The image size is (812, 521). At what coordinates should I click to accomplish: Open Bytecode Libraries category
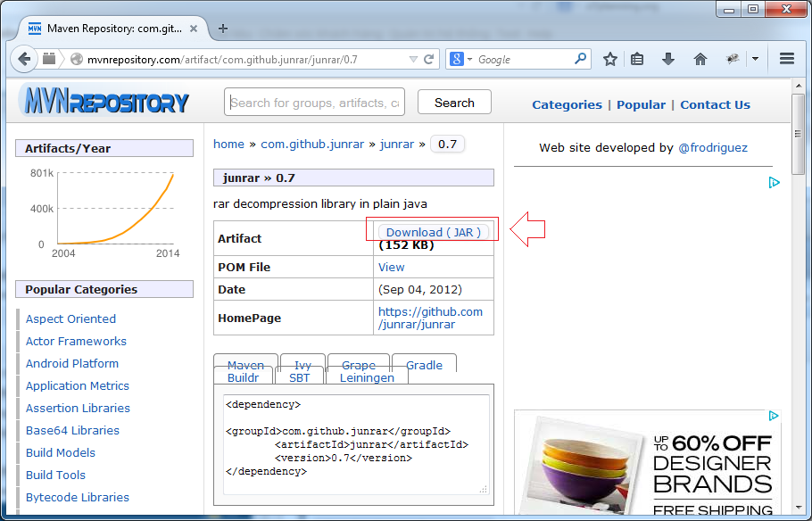pyautogui.click(x=77, y=497)
